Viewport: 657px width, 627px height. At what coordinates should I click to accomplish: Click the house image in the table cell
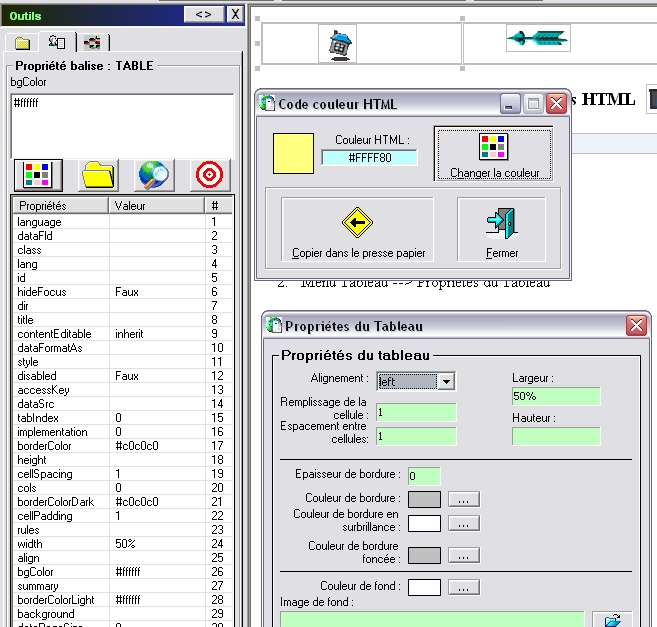[340, 43]
